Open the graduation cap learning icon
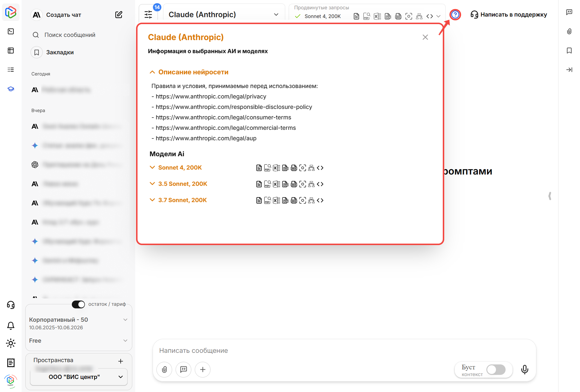This screenshot has height=392, width=580. pos(11,89)
